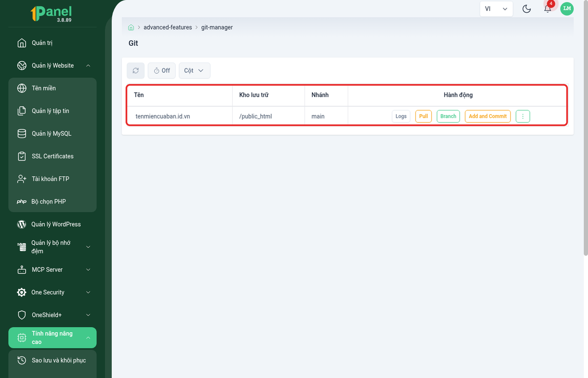The width and height of the screenshot is (588, 378).
Task: Open notifications bell icon
Action: [548, 9]
